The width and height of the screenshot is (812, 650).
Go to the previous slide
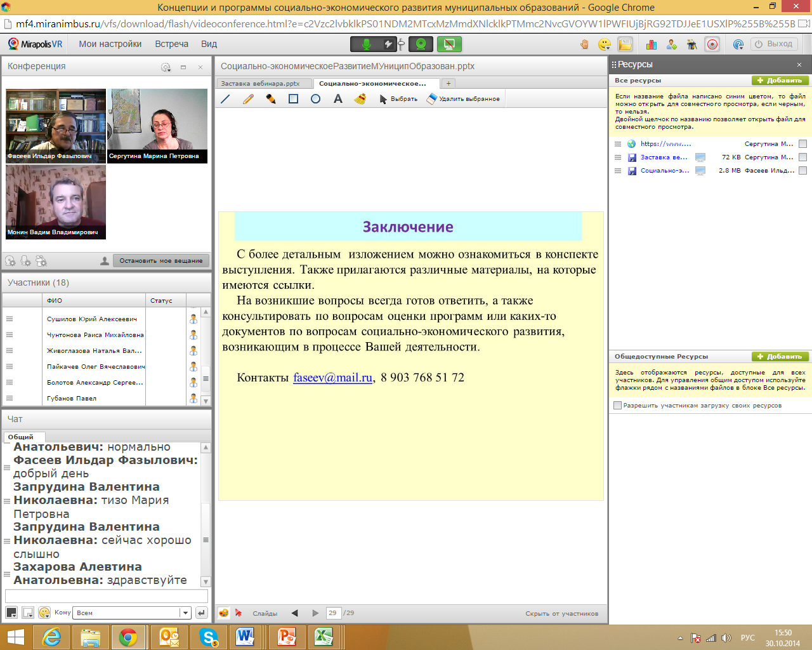click(294, 613)
